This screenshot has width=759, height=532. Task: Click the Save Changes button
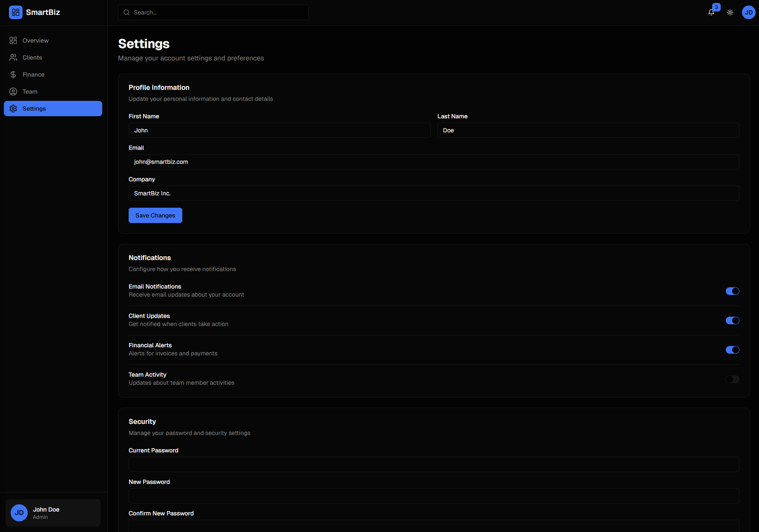155,215
